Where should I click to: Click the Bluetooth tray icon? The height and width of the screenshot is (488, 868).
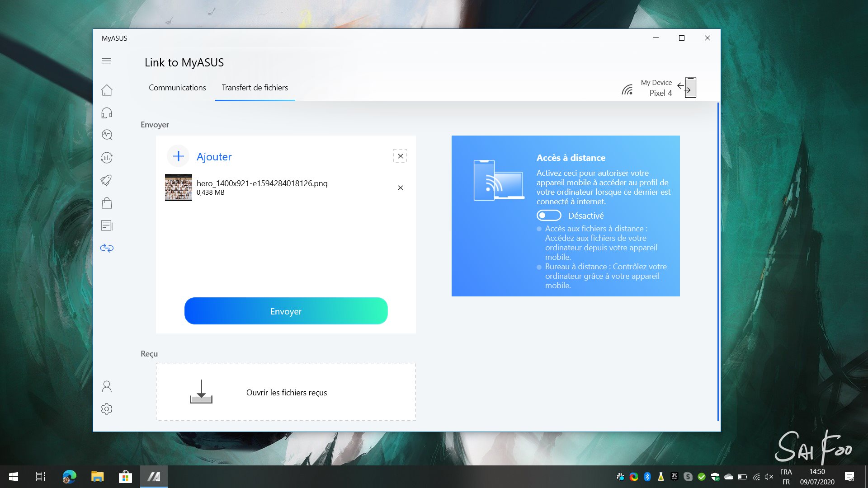[x=647, y=477]
